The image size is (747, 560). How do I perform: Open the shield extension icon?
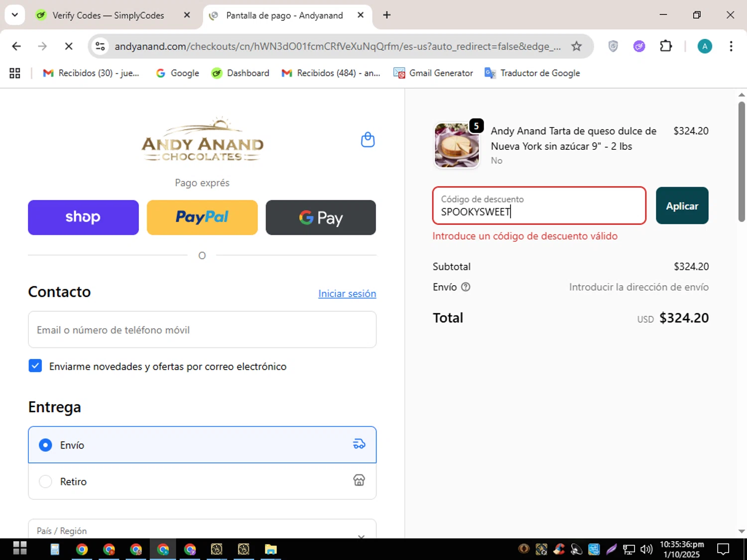(613, 46)
